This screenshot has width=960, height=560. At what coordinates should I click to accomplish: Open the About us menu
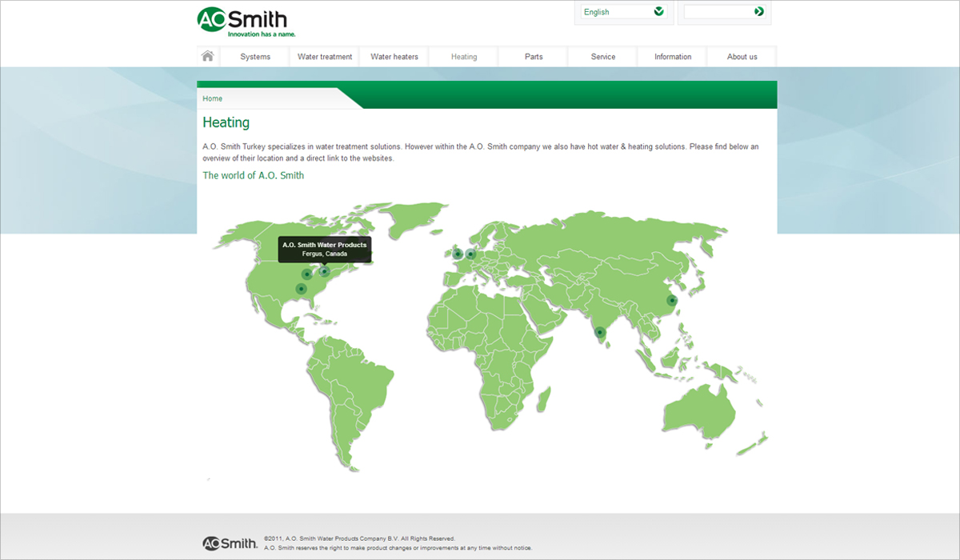[x=742, y=57]
